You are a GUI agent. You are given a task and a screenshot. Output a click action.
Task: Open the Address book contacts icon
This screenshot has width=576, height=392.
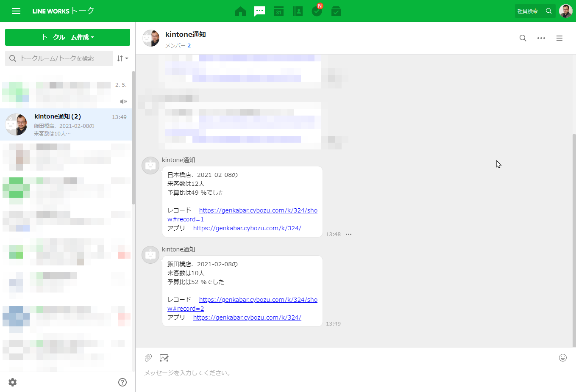pyautogui.click(x=298, y=11)
